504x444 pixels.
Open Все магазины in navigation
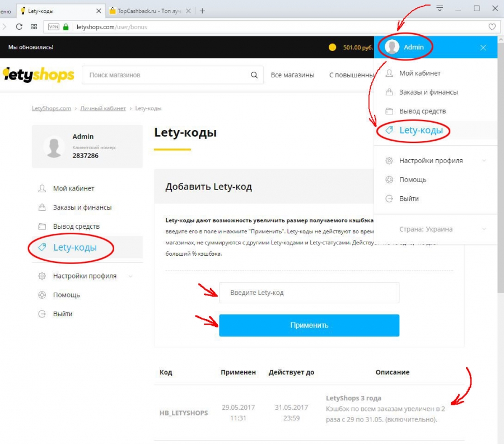tap(292, 75)
